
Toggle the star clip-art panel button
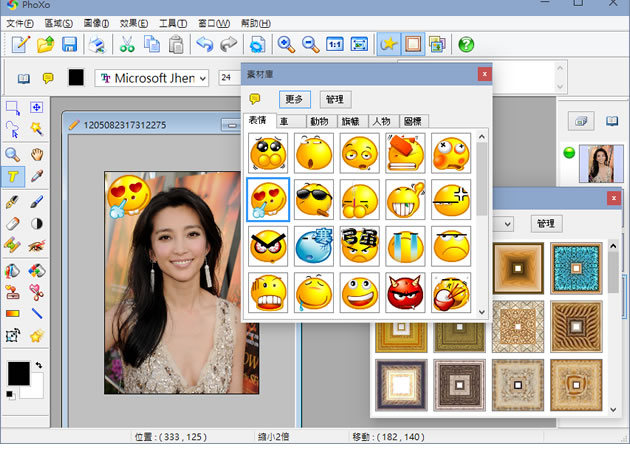coord(388,44)
